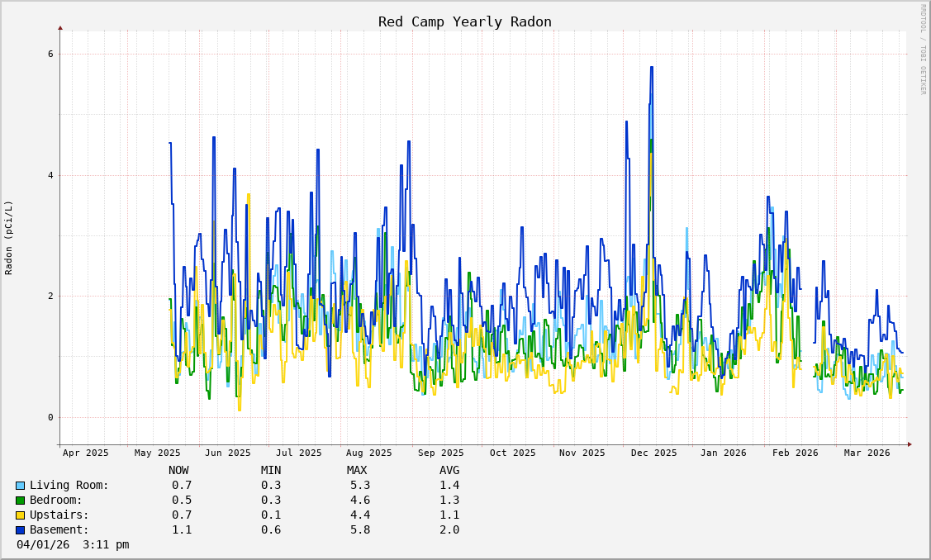Select the MAX column header

click(357, 471)
